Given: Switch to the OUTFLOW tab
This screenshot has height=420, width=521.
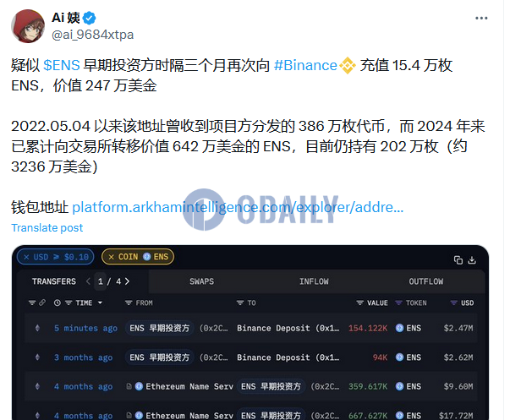Looking at the screenshot, I should pos(426,281).
